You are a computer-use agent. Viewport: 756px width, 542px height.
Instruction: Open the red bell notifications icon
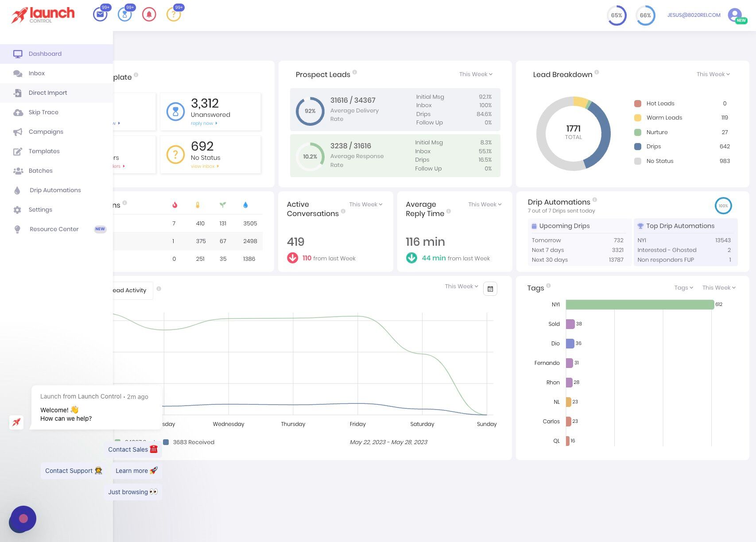(149, 15)
